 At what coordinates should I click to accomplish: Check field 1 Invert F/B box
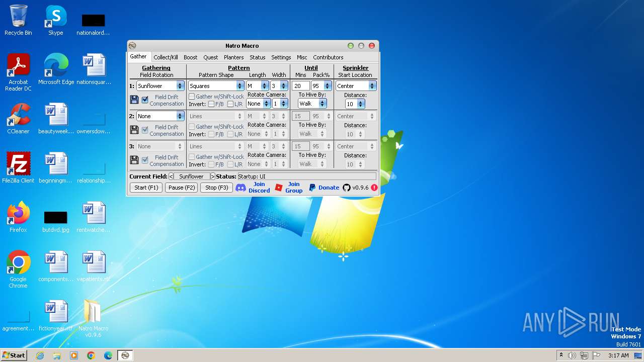[x=211, y=104]
